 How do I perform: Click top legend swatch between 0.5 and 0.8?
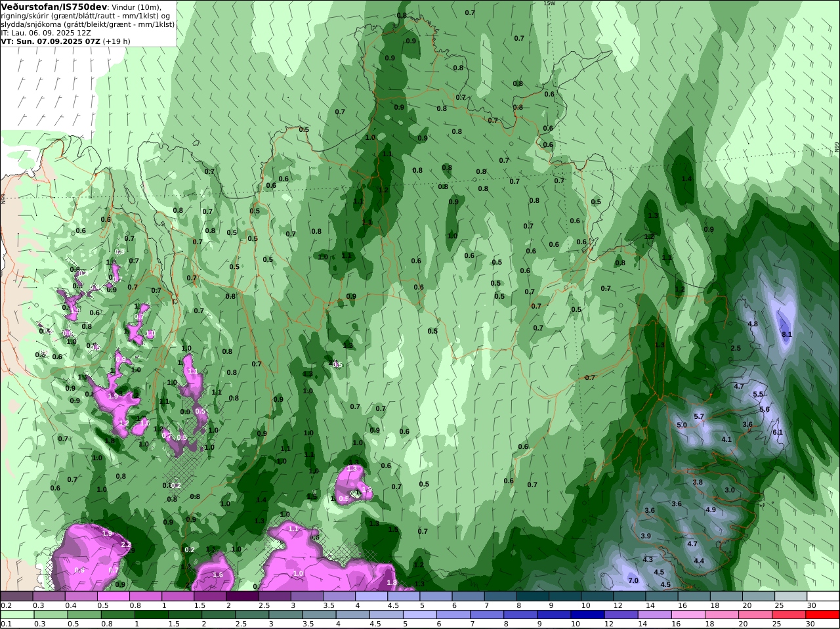point(114,596)
